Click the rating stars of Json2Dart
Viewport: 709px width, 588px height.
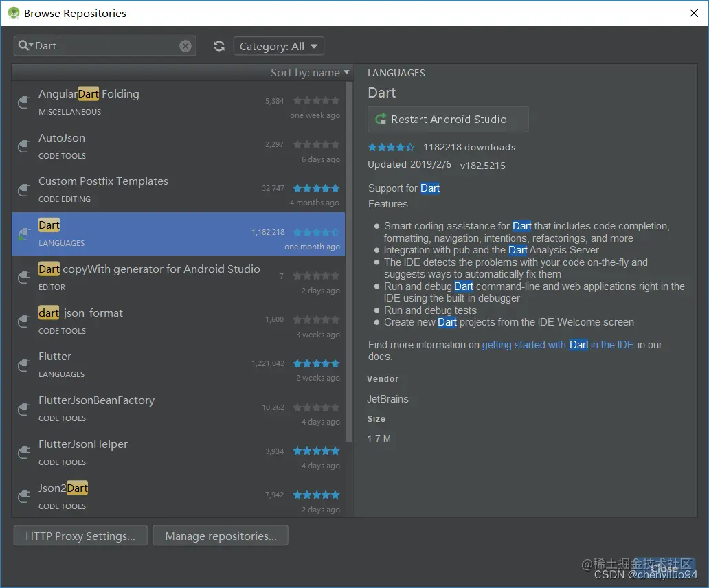316,495
